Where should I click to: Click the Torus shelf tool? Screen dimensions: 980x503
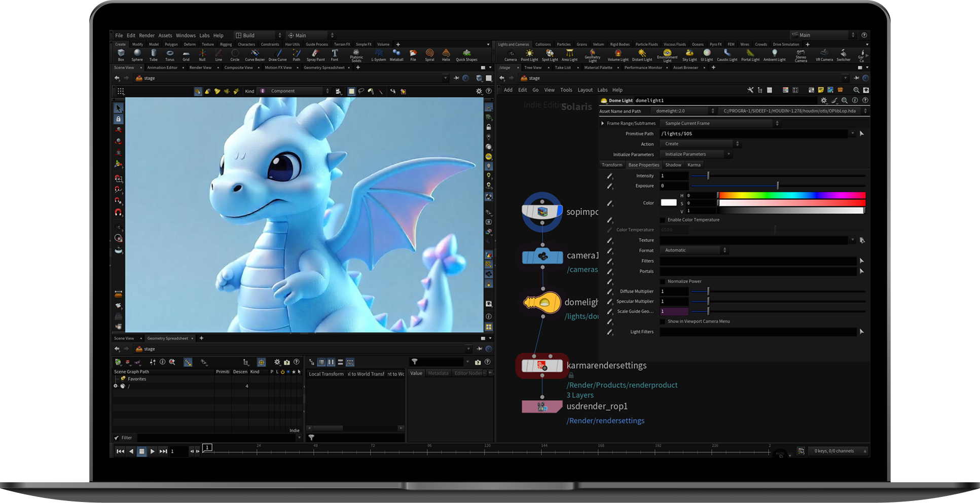click(x=169, y=54)
